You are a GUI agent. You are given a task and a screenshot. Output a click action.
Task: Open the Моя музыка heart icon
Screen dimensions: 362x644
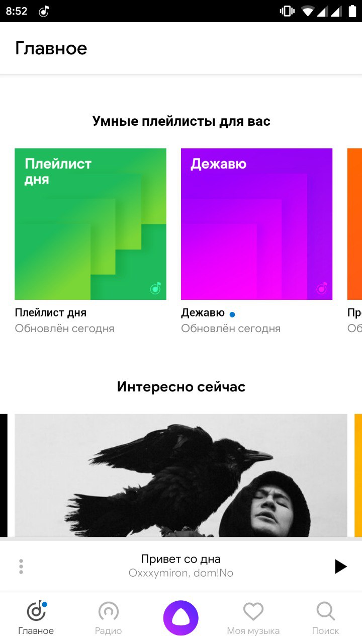253,612
